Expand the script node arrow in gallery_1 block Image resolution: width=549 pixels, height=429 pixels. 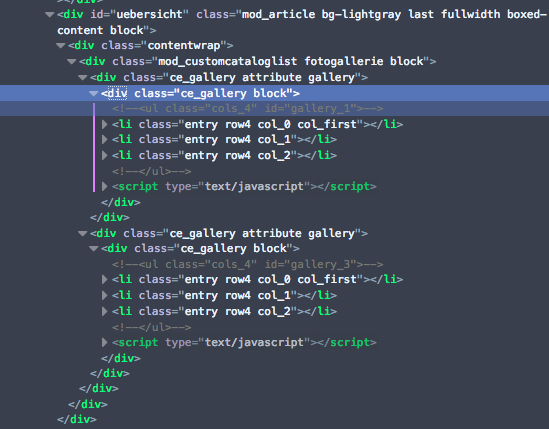click(x=104, y=186)
